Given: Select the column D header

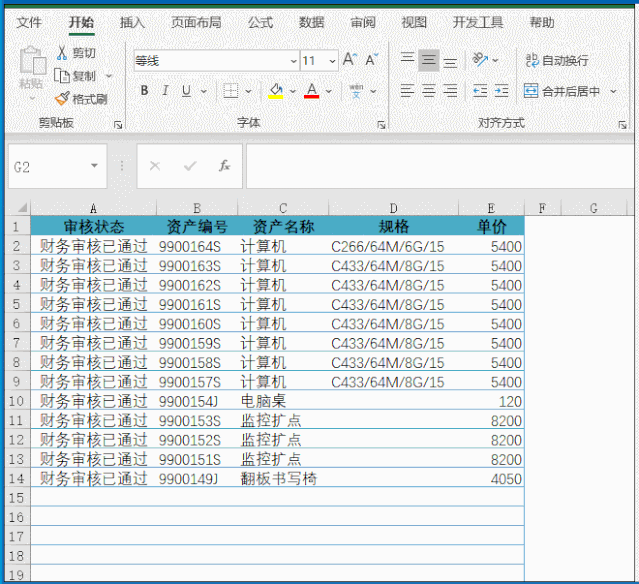Looking at the screenshot, I should pyautogui.click(x=393, y=208).
